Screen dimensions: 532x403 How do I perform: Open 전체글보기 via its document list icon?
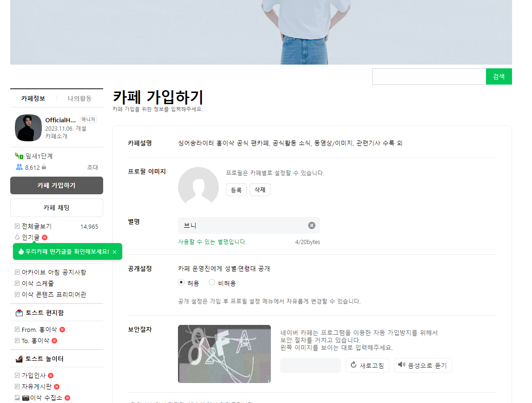point(17,226)
